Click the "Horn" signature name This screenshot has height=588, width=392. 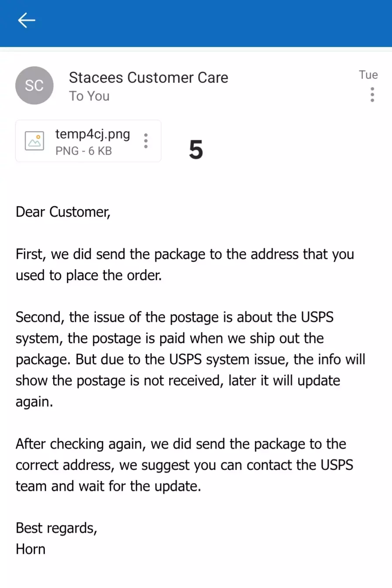pyautogui.click(x=30, y=549)
